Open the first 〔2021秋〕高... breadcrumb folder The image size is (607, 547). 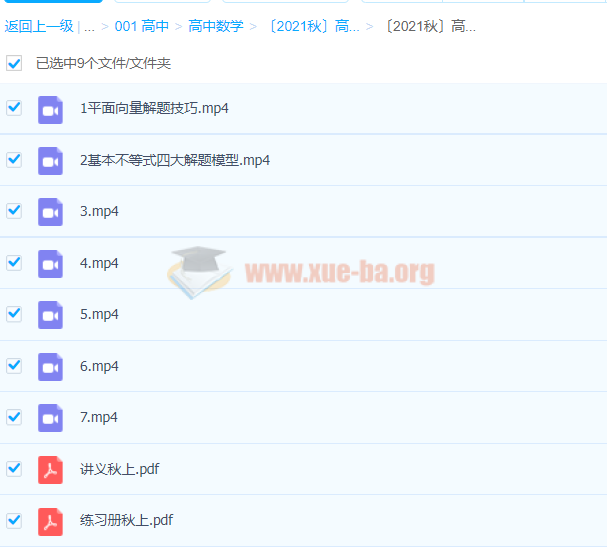(x=312, y=27)
